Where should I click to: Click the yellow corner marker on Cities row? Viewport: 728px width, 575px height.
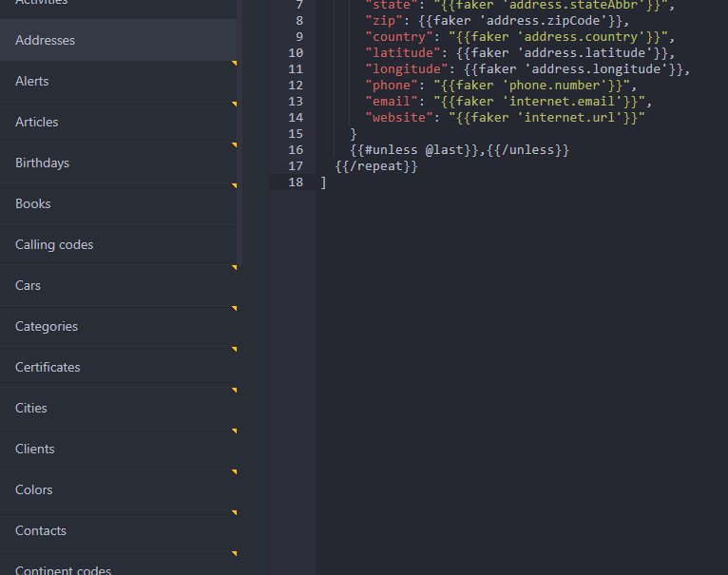point(234,391)
